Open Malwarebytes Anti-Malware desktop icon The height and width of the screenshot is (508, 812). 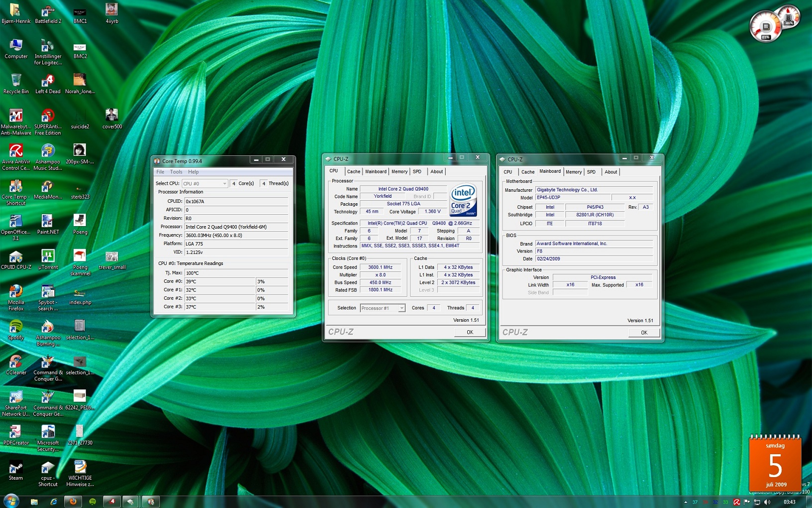click(x=16, y=122)
